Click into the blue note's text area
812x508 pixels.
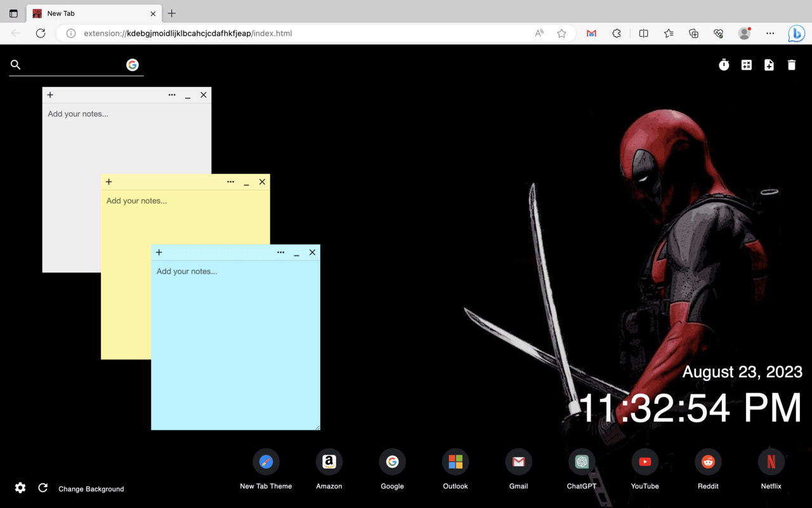(235, 345)
